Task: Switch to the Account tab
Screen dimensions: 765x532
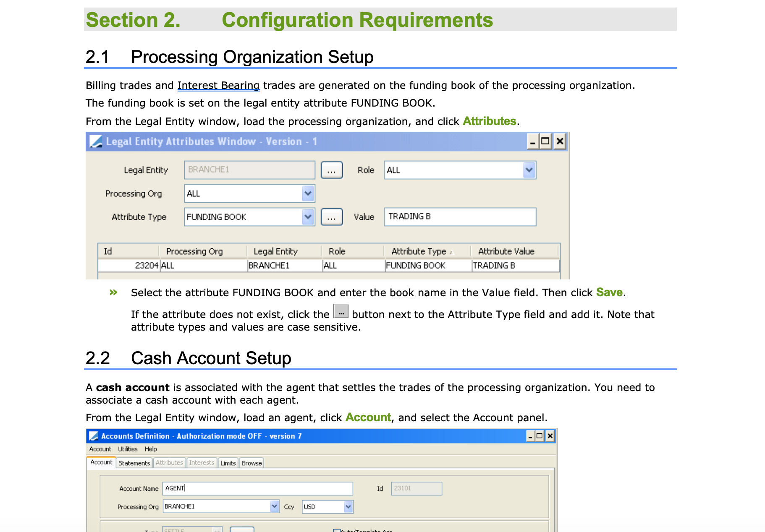Action: pos(102,462)
